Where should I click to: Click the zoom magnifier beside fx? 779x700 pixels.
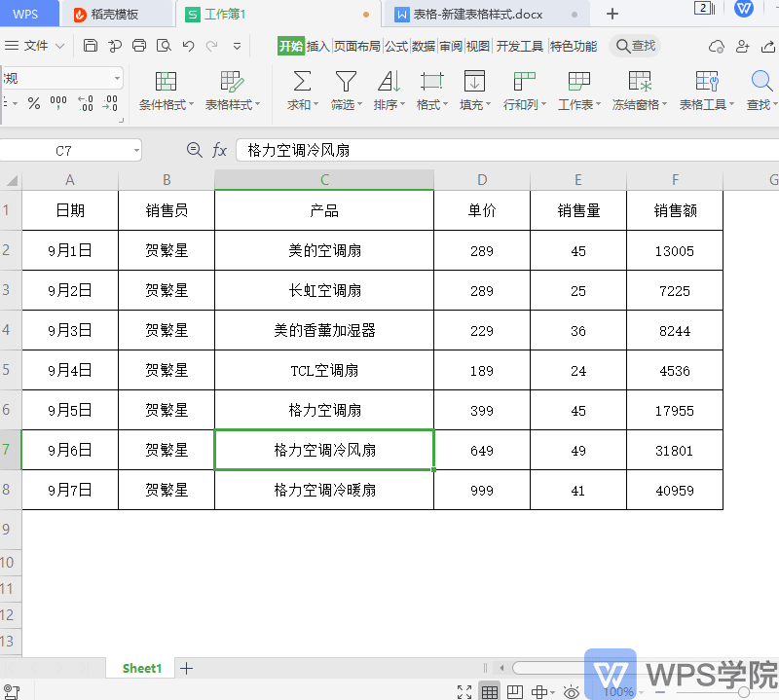point(194,150)
